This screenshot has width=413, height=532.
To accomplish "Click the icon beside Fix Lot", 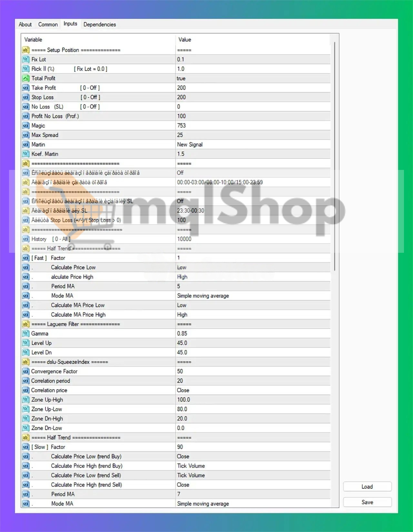I will click(x=25, y=59).
